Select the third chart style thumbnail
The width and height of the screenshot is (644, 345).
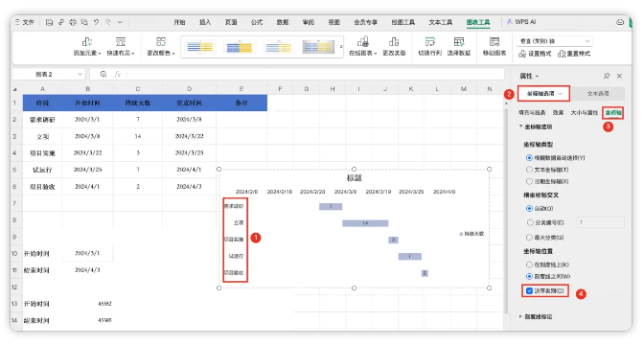278,47
